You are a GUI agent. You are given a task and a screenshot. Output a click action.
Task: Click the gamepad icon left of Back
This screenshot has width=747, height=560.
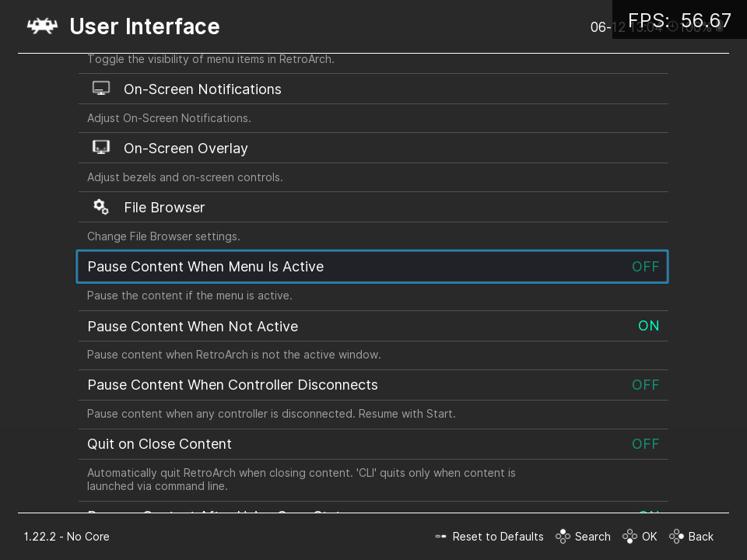tap(676, 537)
